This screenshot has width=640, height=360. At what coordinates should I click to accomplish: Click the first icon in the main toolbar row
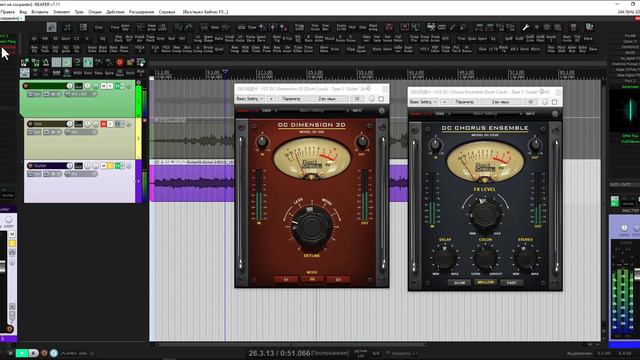pyautogui.click(x=25, y=62)
